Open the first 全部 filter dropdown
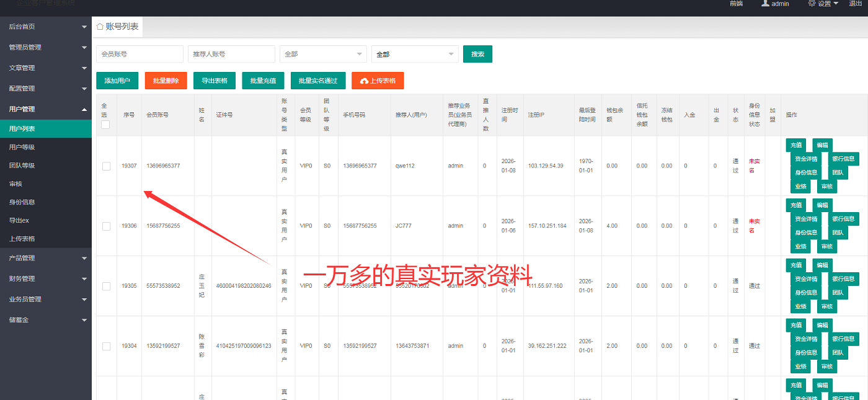The height and width of the screenshot is (400, 868). coord(323,54)
